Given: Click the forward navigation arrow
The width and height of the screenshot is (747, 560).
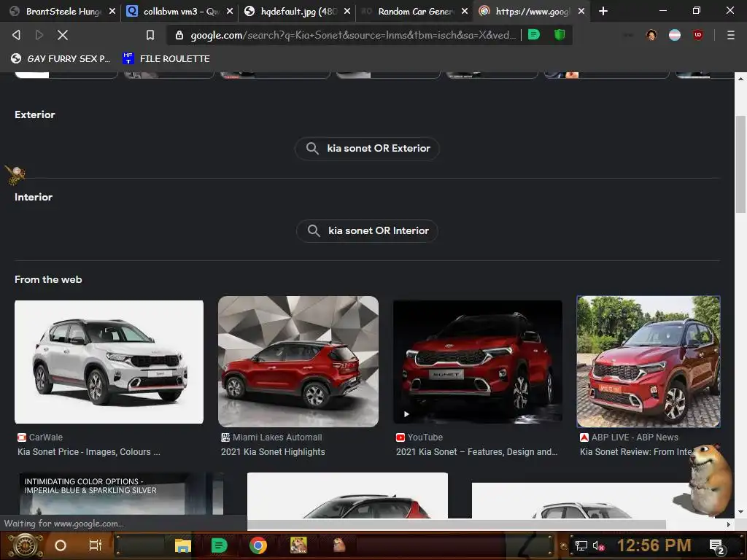Looking at the screenshot, I should 39,35.
